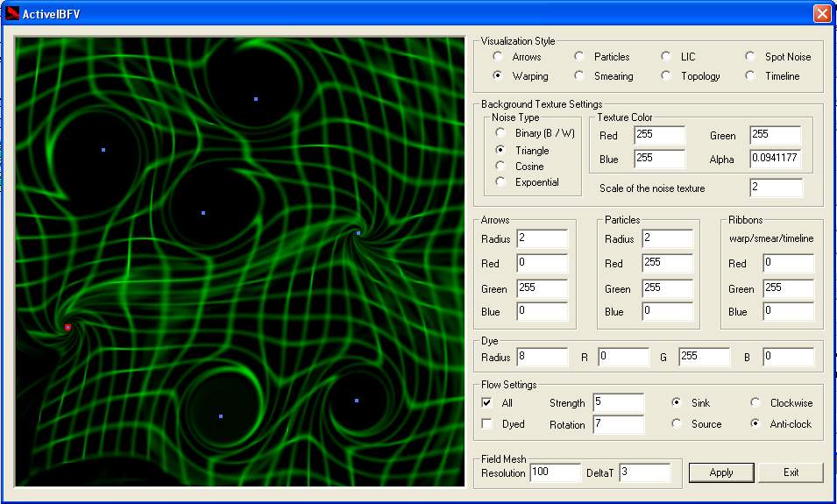Screen dimensions: 837x504
Task: Select the Cosine noise type
Action: (x=500, y=167)
